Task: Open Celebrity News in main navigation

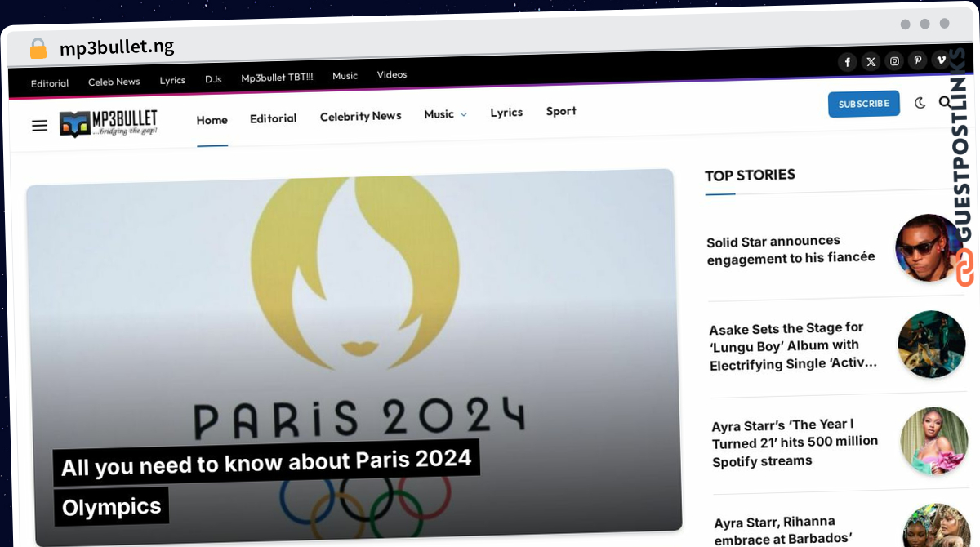Action: click(361, 117)
